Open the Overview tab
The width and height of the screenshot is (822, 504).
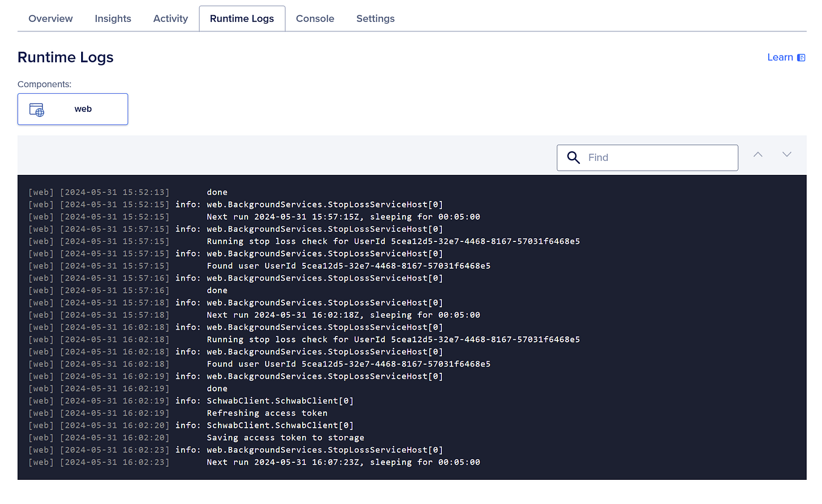(50, 18)
